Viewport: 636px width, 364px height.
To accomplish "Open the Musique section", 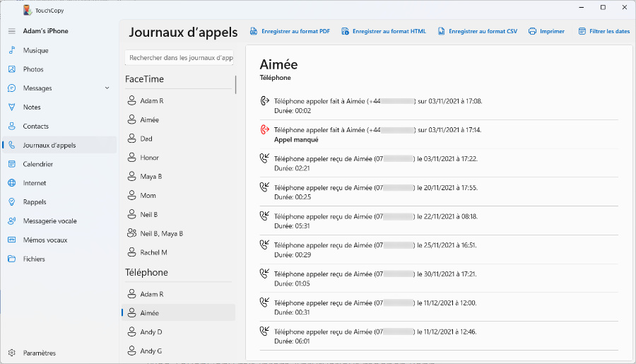I will click(x=35, y=51).
